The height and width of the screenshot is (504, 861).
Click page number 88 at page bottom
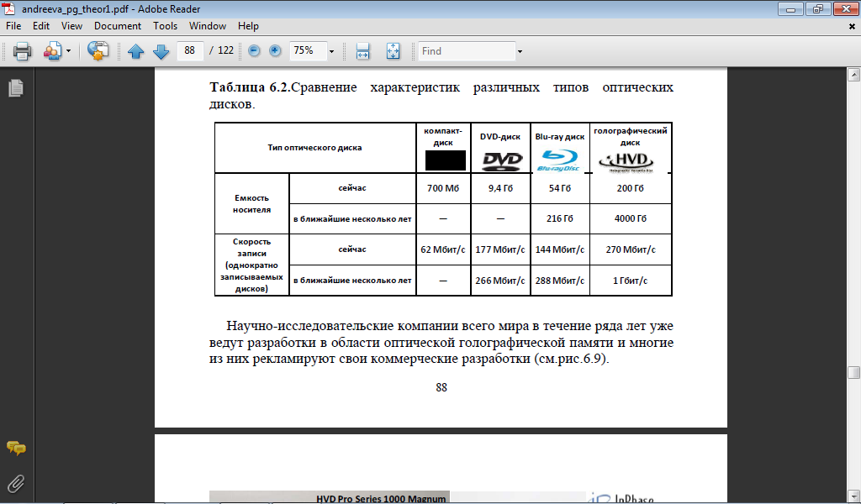tap(441, 387)
